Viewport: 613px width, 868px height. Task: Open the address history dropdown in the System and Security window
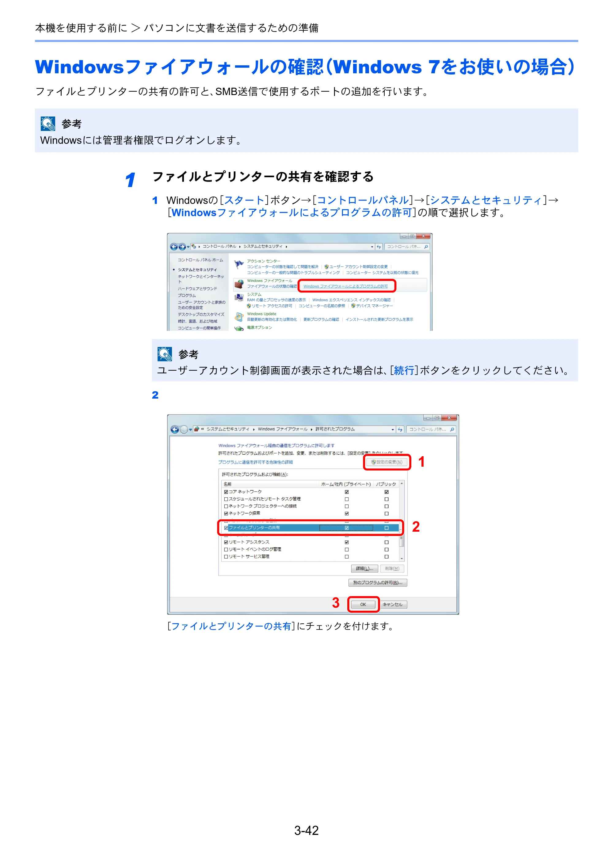tap(372, 247)
